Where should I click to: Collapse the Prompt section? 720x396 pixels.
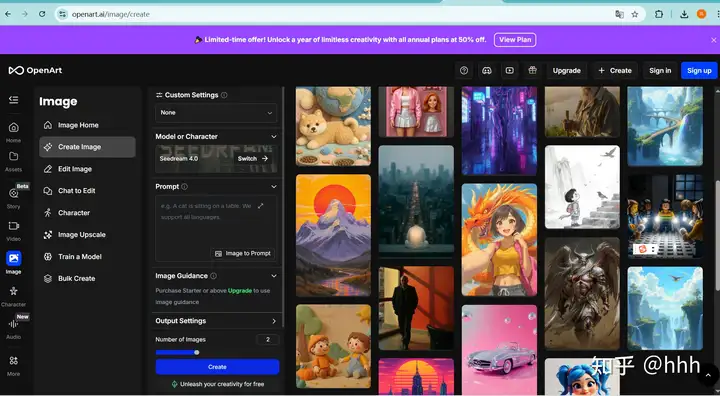(x=274, y=187)
